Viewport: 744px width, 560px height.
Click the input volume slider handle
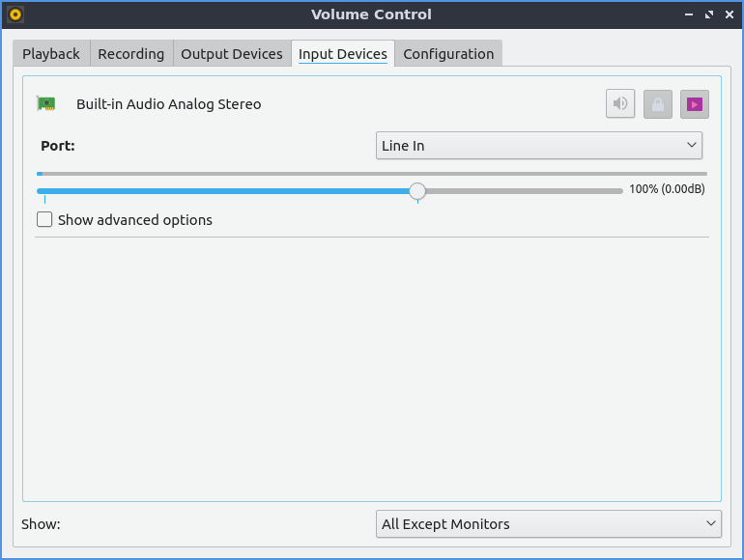tap(417, 191)
